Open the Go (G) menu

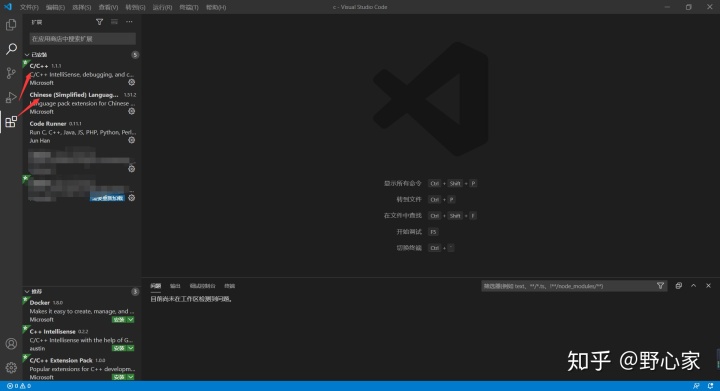click(135, 7)
